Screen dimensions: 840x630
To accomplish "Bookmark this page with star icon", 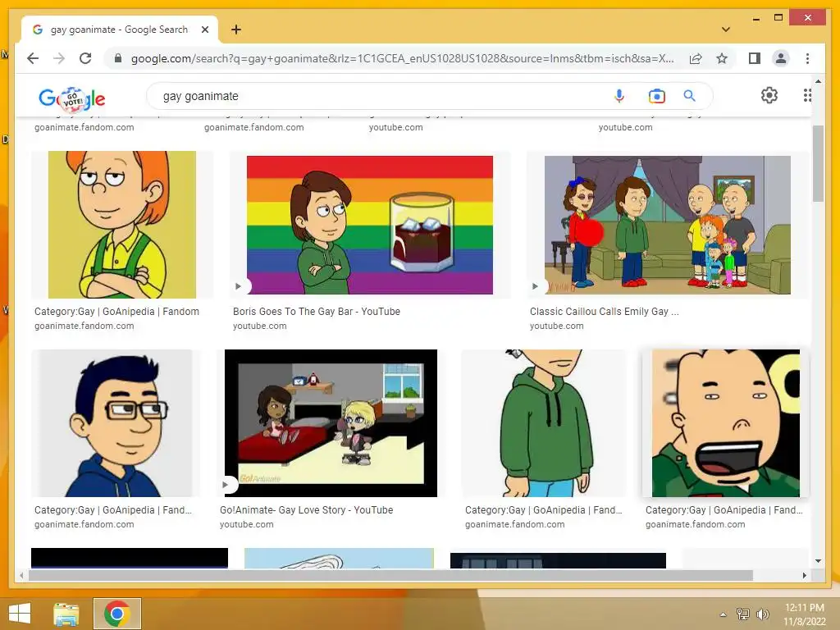I will coord(722,58).
